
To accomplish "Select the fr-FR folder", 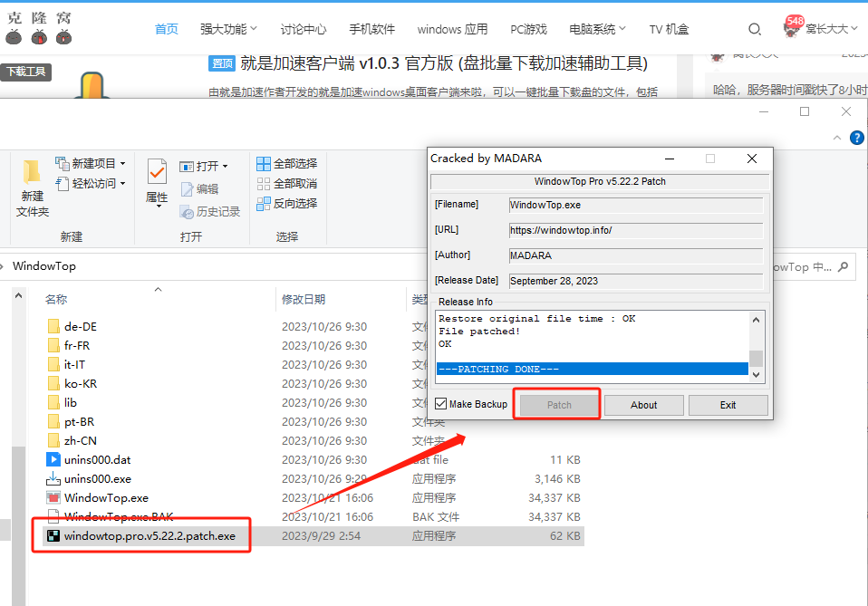I will pyautogui.click(x=77, y=345).
